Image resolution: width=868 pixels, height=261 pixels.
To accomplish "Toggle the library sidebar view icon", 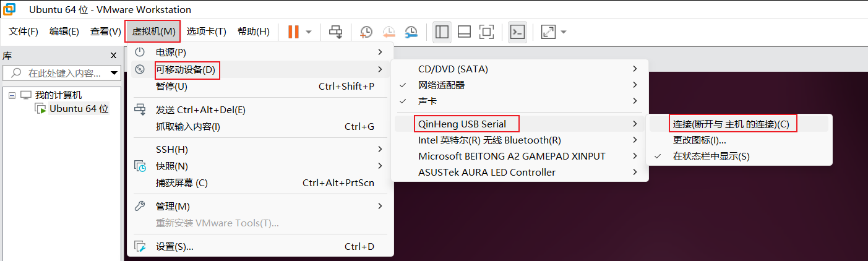I will pyautogui.click(x=442, y=32).
